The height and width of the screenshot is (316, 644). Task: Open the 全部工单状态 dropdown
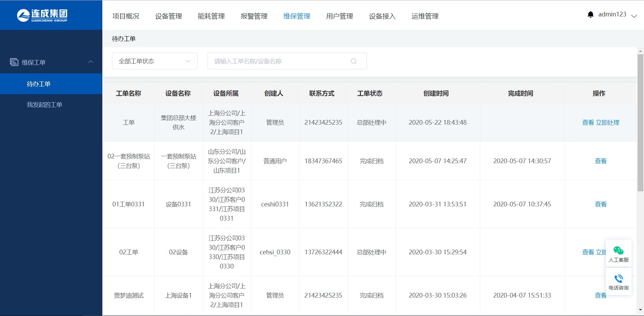coord(155,61)
